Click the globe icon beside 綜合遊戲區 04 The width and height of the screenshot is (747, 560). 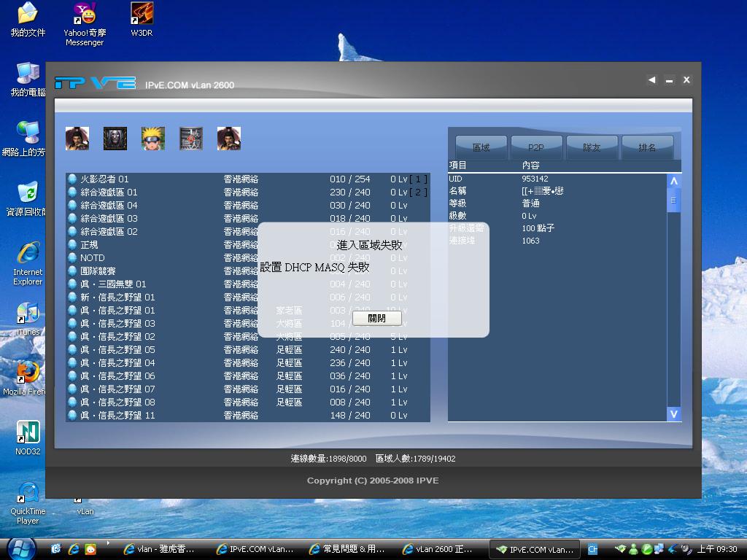pos(72,205)
